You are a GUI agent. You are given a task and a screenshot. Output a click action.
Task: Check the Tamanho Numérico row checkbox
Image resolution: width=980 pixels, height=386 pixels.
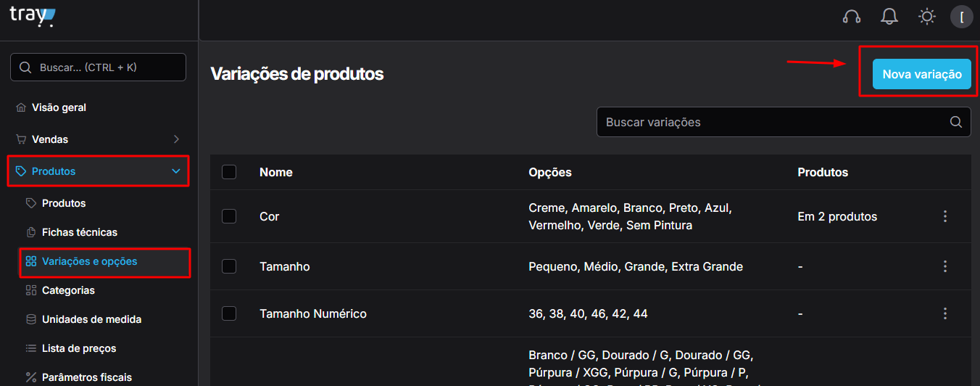[229, 313]
